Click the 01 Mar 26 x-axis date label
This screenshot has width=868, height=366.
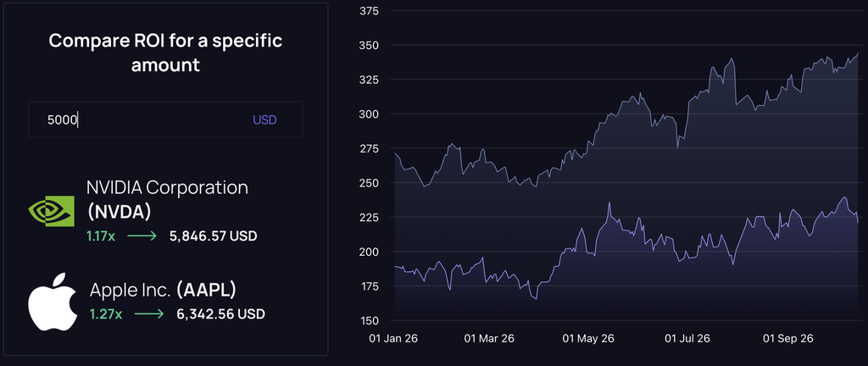pos(489,338)
